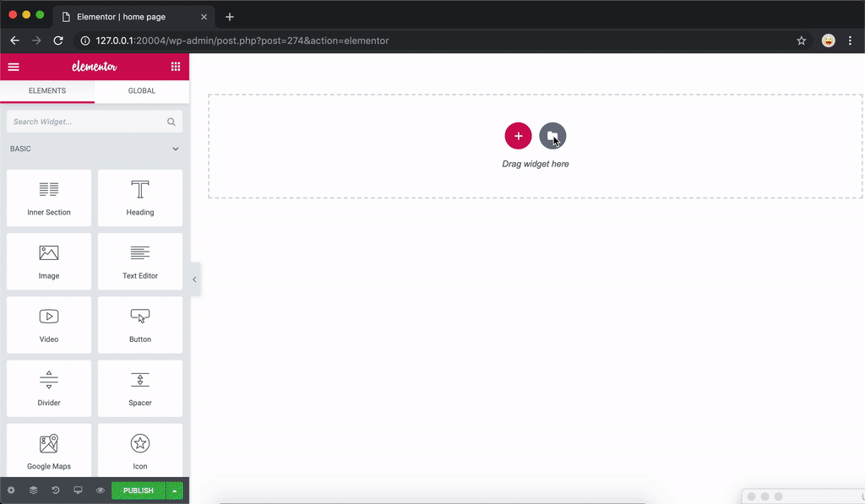Open the Publish save options arrow
The width and height of the screenshot is (865, 504).
(x=174, y=490)
